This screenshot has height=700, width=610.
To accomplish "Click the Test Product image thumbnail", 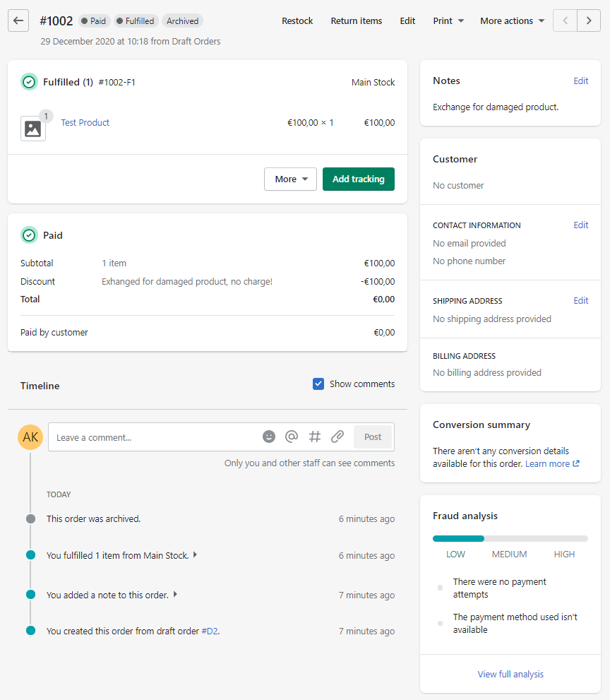I will click(x=32, y=129).
